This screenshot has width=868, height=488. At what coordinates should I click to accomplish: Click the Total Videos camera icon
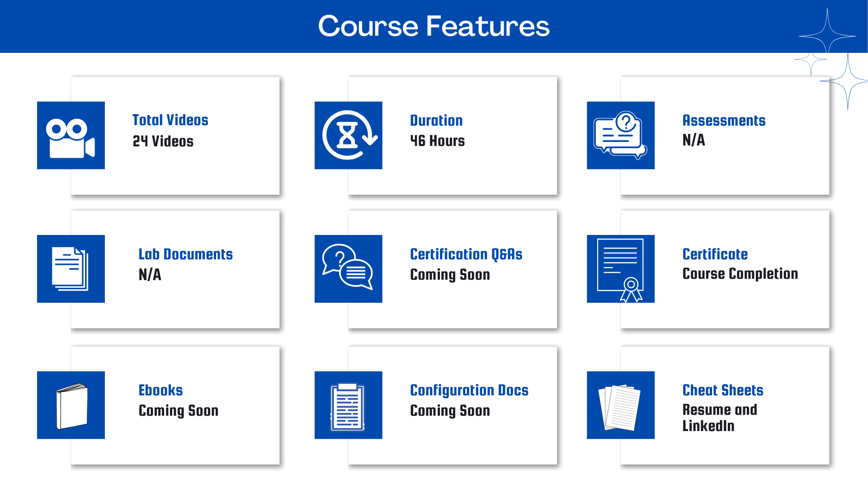71,134
